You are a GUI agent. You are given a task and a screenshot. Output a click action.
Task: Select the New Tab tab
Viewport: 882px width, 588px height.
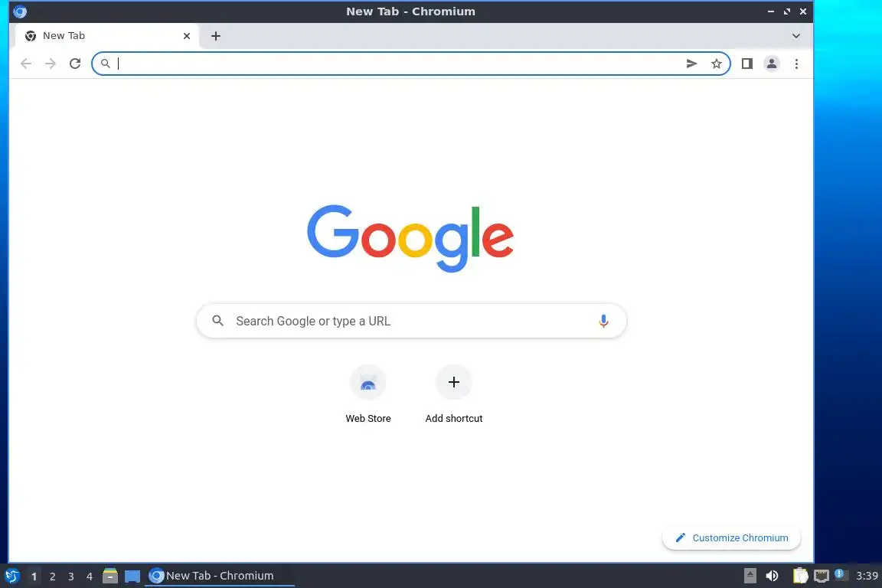click(107, 36)
